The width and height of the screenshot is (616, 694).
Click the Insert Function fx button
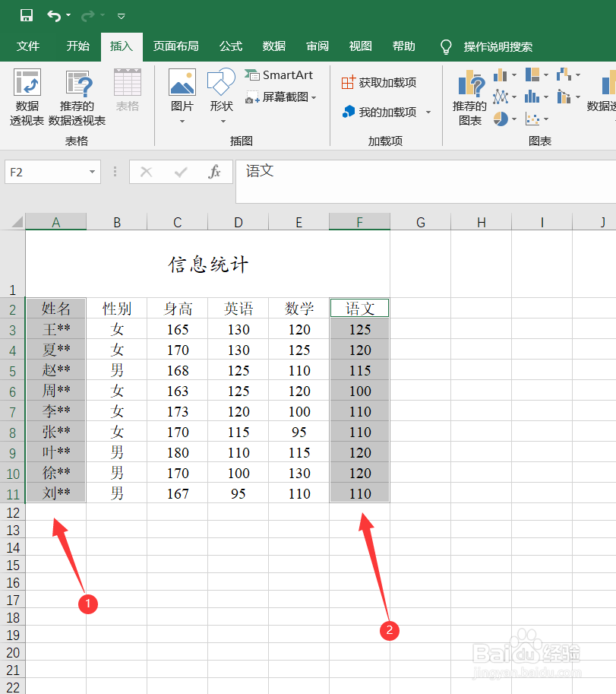214,172
